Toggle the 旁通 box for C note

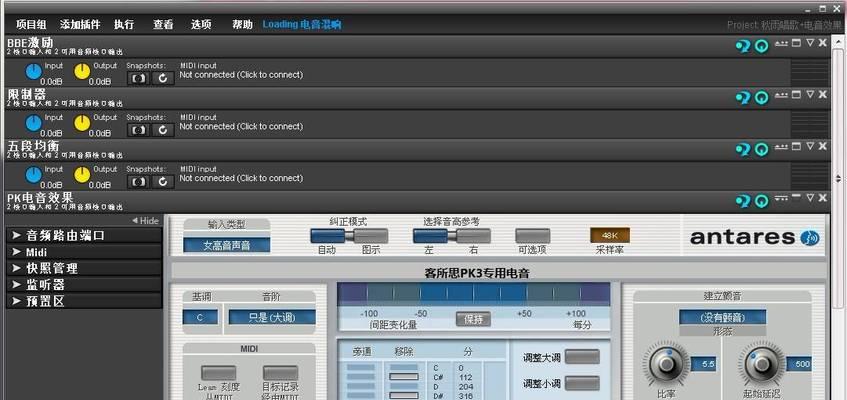pyautogui.click(x=361, y=368)
